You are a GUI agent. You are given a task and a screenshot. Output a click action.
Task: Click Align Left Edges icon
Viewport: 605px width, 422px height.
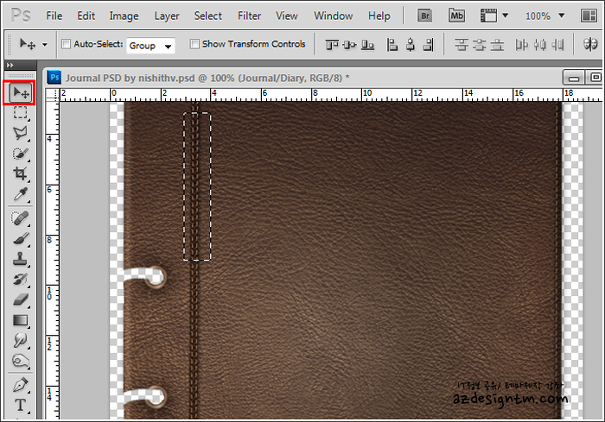(392, 45)
